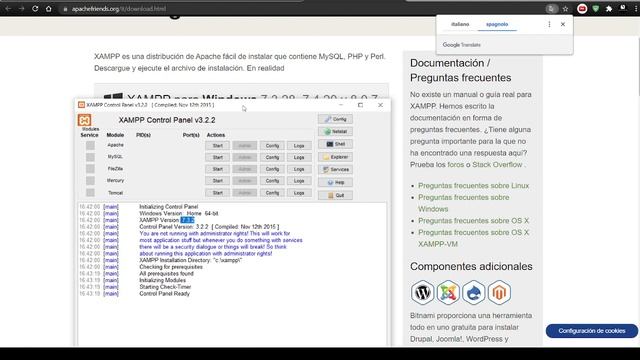Reload the browser page
Image resolution: width=640 pixels, height=360 pixels.
click(x=35, y=9)
